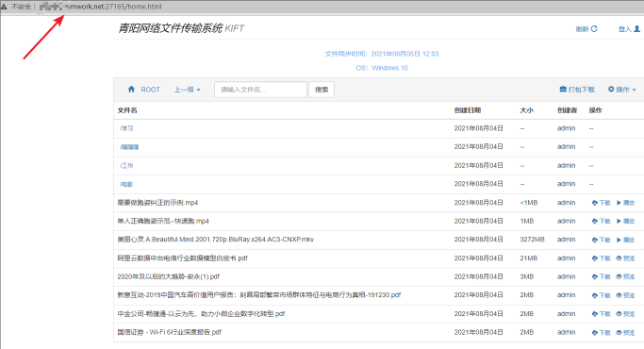Download the 新意互动-2019中国汽车 pdf

point(602,295)
